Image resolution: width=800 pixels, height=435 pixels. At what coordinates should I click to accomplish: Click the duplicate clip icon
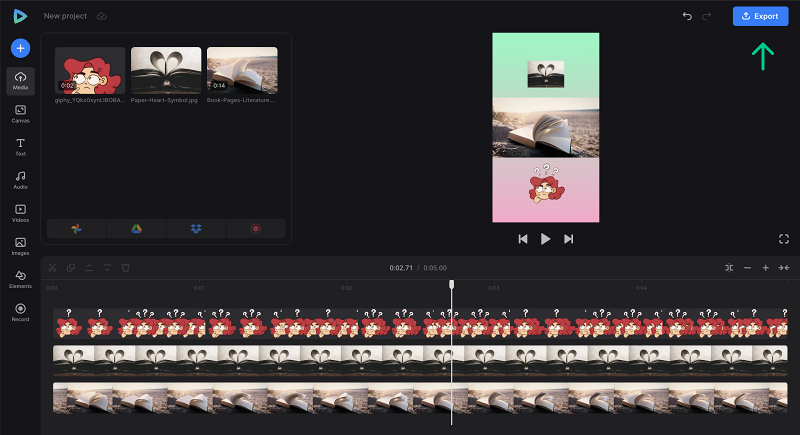tap(71, 268)
